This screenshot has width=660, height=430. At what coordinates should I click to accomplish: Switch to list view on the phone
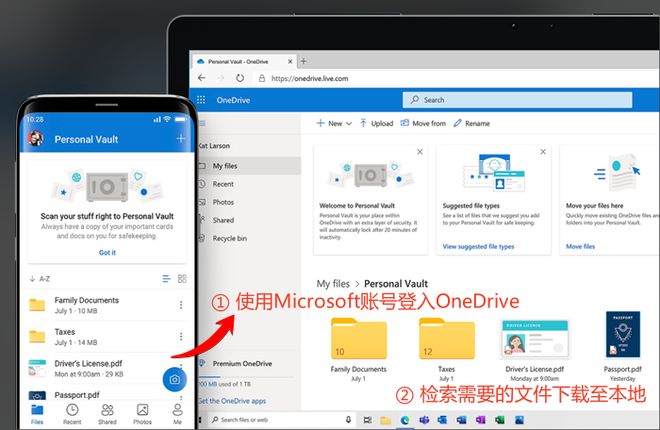click(x=166, y=279)
